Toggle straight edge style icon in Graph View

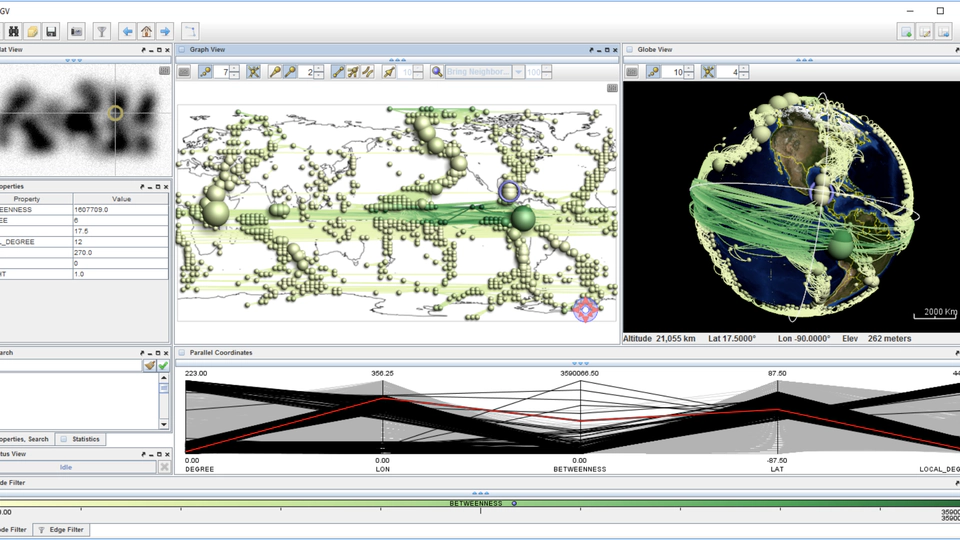[x=338, y=72]
